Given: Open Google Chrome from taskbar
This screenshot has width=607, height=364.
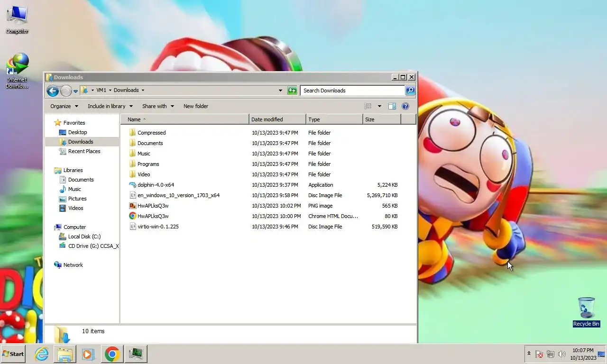Looking at the screenshot, I should pyautogui.click(x=112, y=354).
